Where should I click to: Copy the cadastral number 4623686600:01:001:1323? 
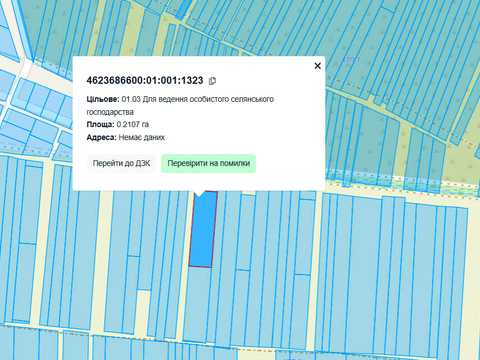pyautogui.click(x=212, y=81)
